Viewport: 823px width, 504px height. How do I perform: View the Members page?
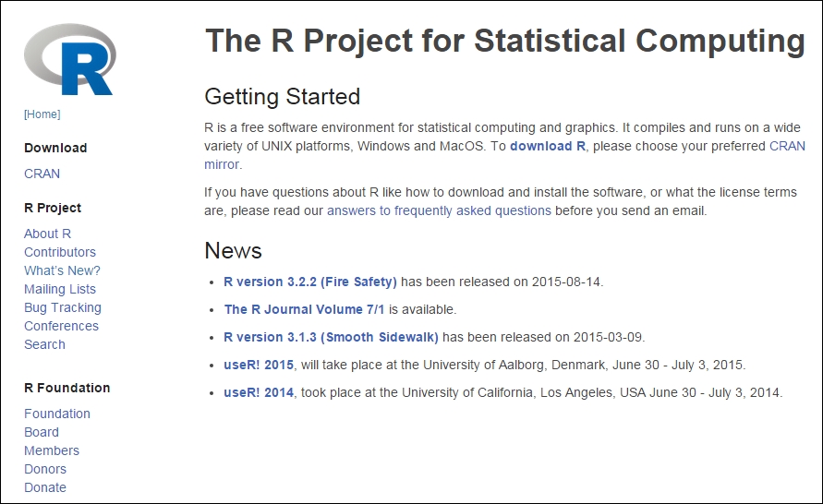click(52, 450)
